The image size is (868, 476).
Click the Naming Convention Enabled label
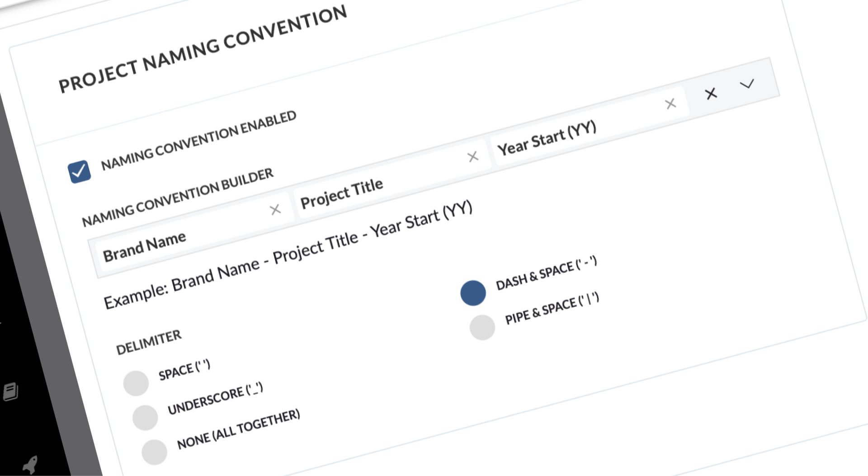(x=198, y=141)
